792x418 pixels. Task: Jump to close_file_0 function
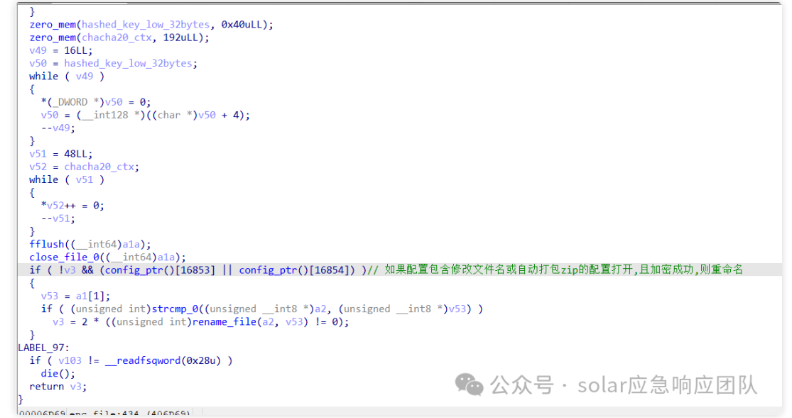point(62,256)
